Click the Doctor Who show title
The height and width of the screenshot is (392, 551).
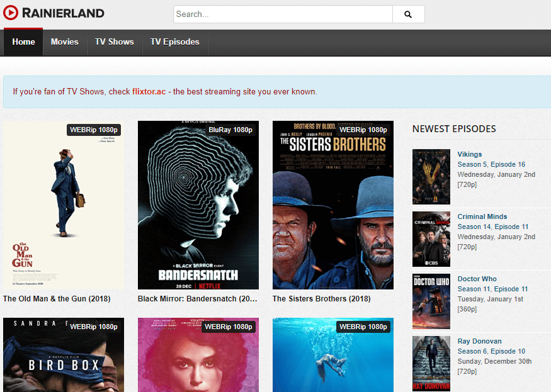[477, 279]
